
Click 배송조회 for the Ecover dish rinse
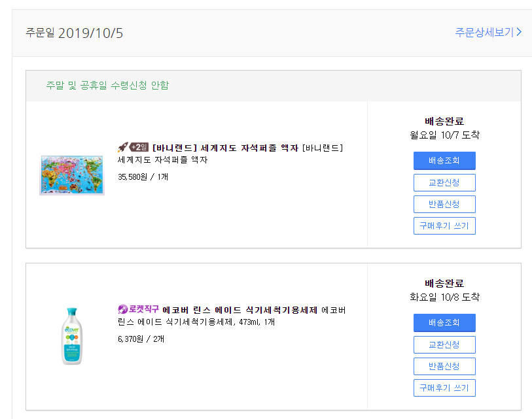444,323
